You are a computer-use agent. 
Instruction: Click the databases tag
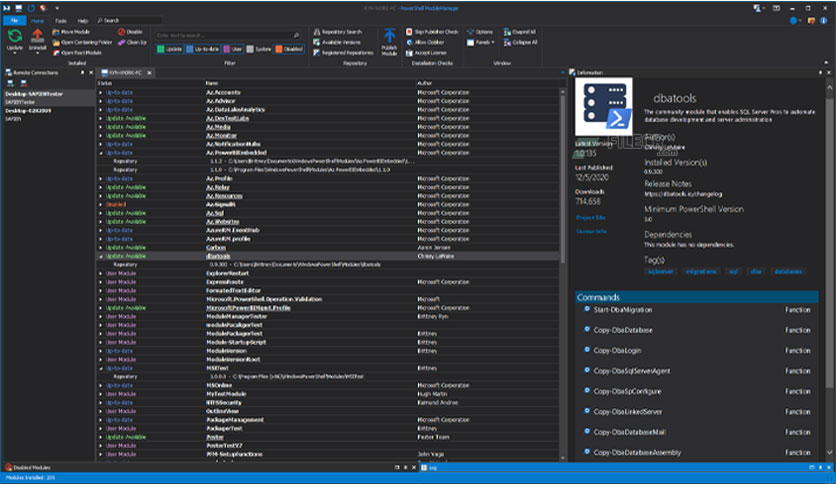(787, 271)
